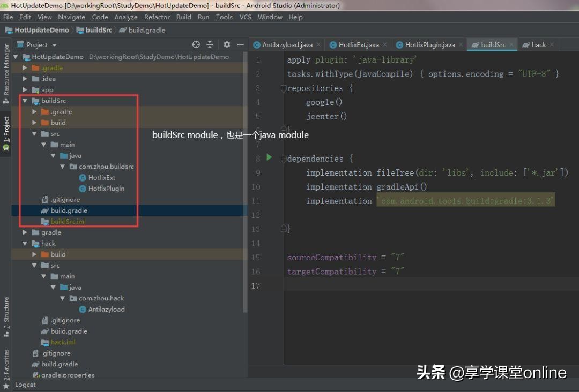The width and height of the screenshot is (579, 392).
Task: Hide the Project panel using the minus icon
Action: [x=240, y=44]
